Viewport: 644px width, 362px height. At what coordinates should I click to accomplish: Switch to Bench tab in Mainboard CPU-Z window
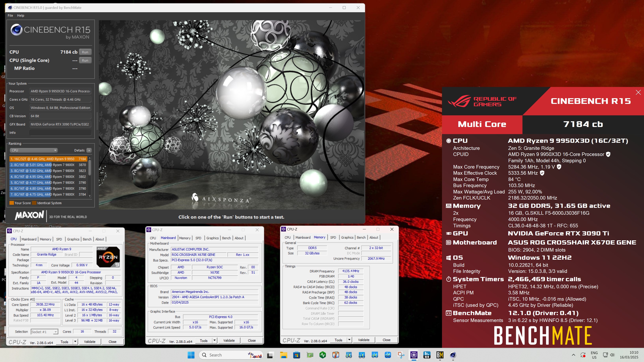227,238
